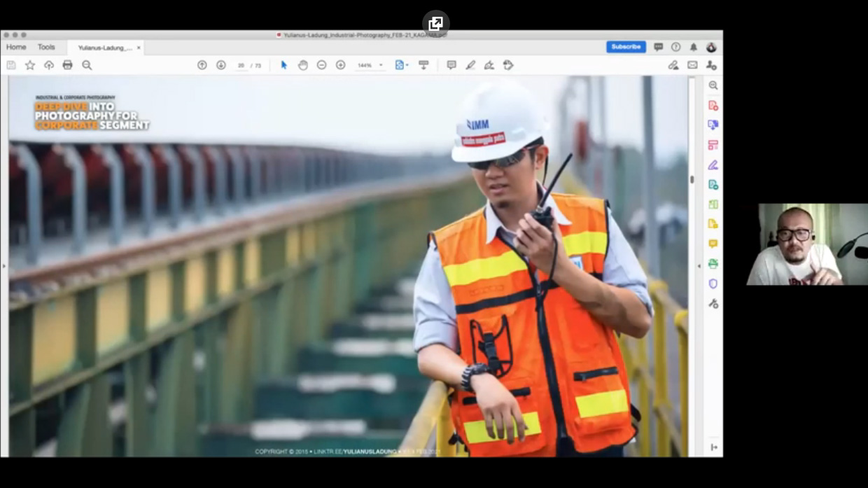This screenshot has width=868, height=488.
Task: Go to previous page with up arrow
Action: point(202,65)
